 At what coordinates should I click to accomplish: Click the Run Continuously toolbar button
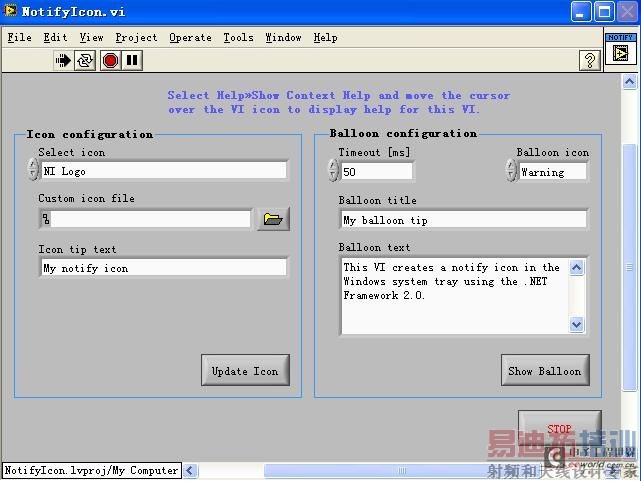pos(85,61)
